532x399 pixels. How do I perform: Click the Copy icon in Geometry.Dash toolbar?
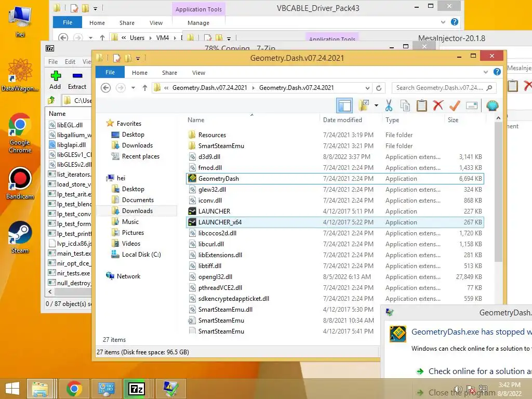(405, 105)
